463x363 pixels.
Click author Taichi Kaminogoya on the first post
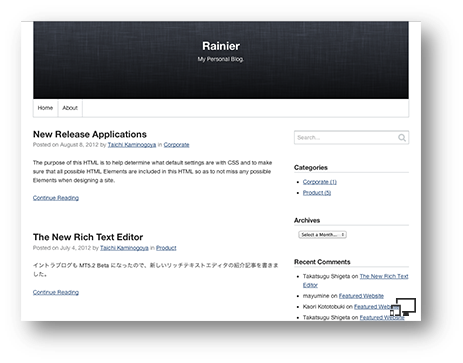[132, 145]
